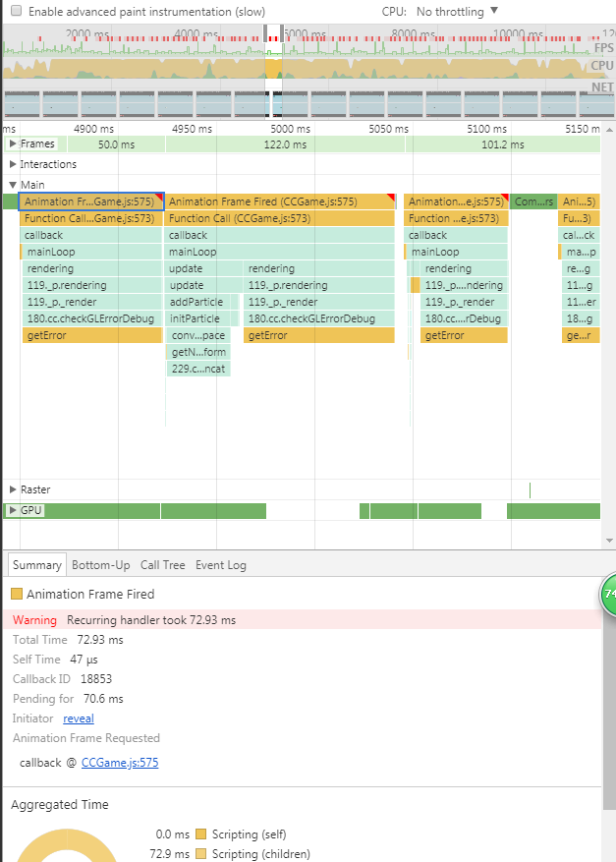This screenshot has width=616, height=862.
Task: Expand the Raster track
Action: pyautogui.click(x=13, y=489)
